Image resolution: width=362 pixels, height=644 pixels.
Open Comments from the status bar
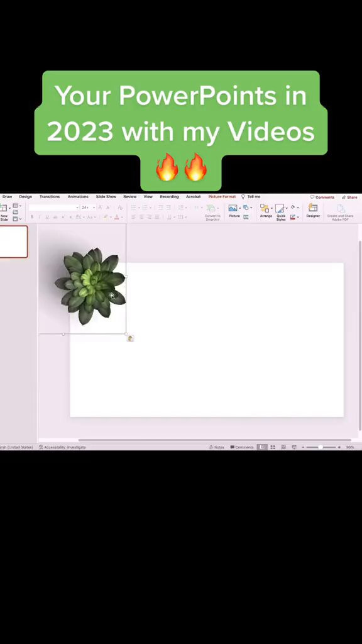coord(242,447)
